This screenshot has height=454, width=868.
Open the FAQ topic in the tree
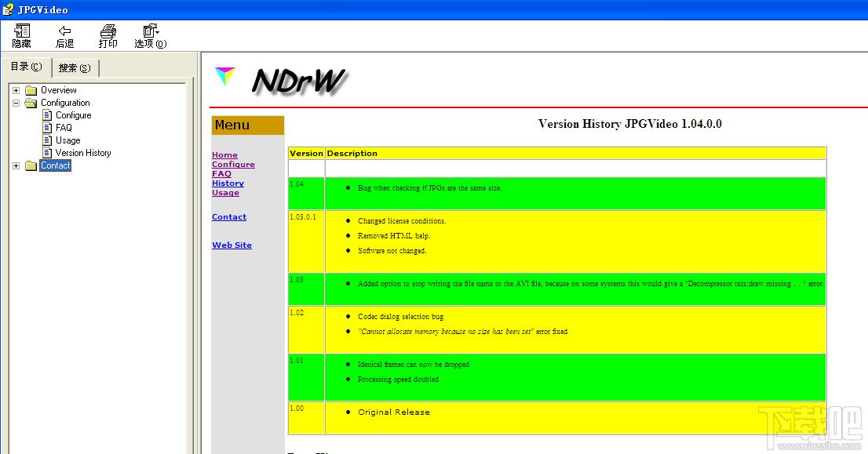coord(64,128)
